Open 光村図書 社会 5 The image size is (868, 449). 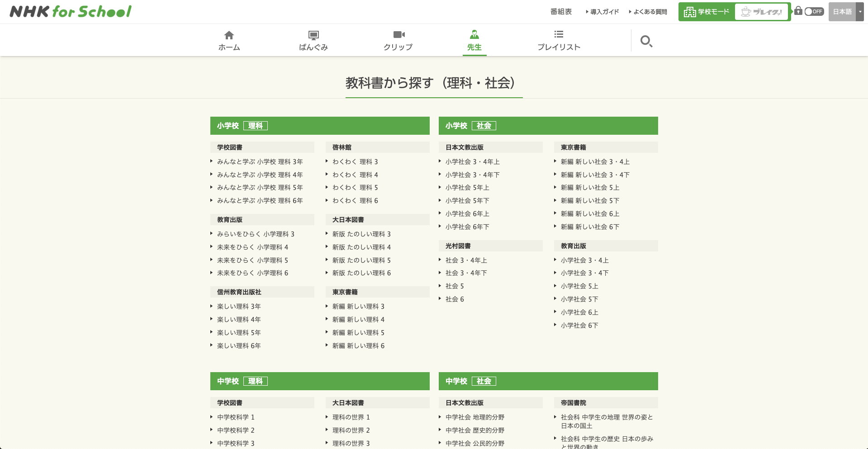[455, 286]
